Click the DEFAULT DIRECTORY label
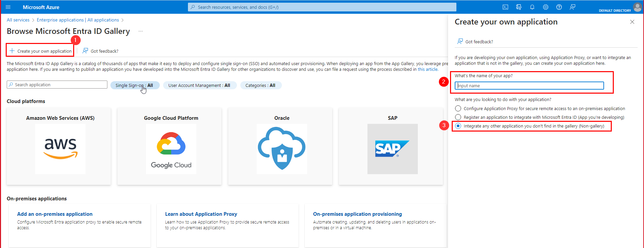The width and height of the screenshot is (644, 248). [x=615, y=10]
